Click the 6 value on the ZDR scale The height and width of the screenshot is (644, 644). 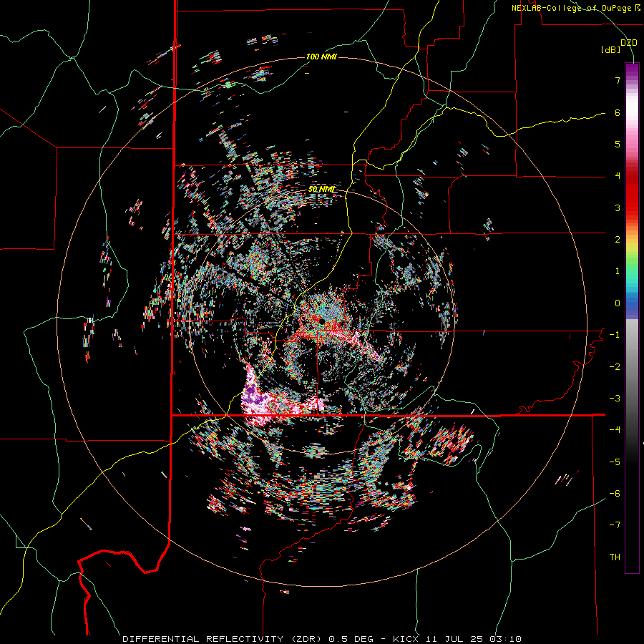(x=618, y=112)
